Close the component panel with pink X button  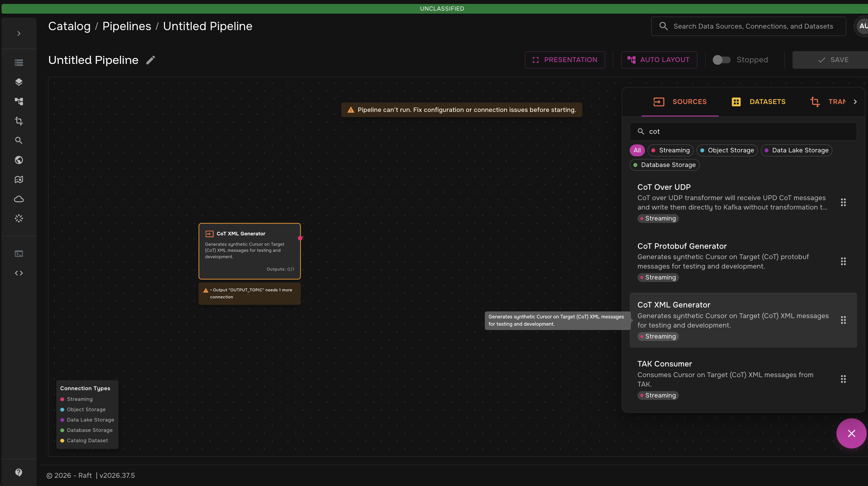(851, 433)
